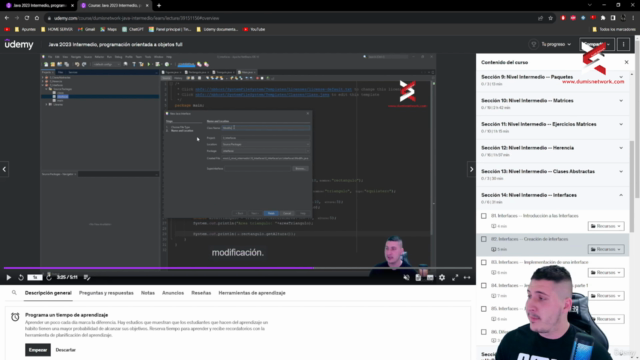Image resolution: width=640 pixels, height=360 pixels.
Task: Switch to Descripción general tab
Action: [48, 293]
